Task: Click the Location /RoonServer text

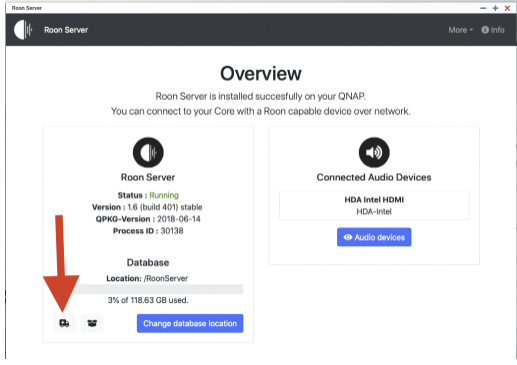Action: coord(147,278)
